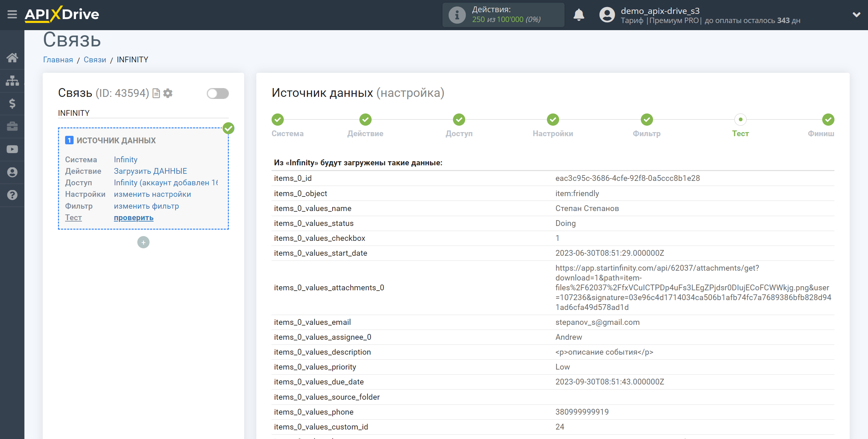Expand the account dropdown chevron
This screenshot has width=868, height=439.
coord(856,15)
